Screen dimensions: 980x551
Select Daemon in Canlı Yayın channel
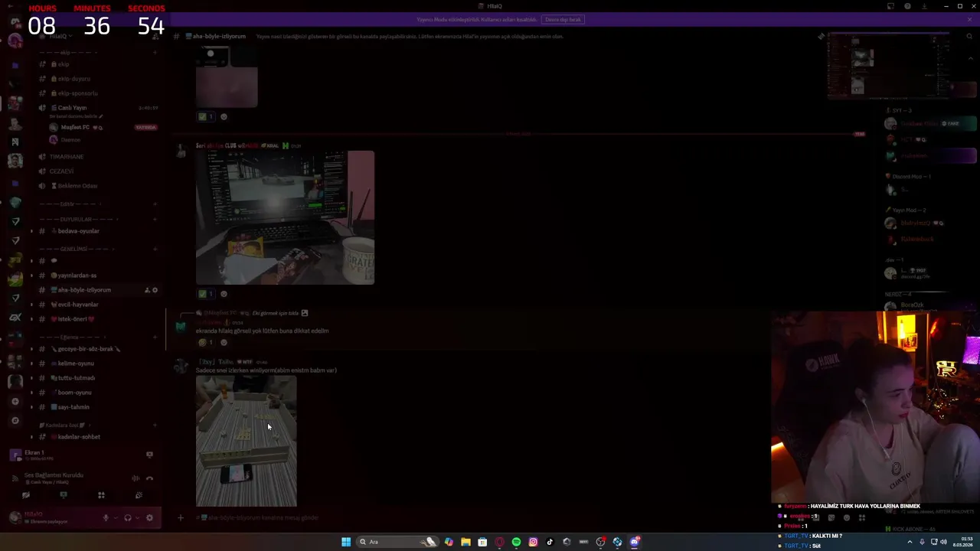[x=70, y=140]
